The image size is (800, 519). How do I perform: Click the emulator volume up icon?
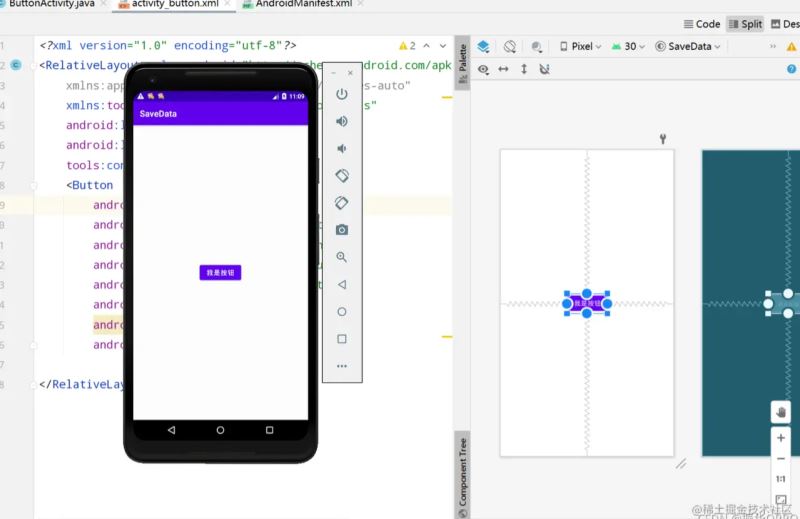click(x=342, y=121)
